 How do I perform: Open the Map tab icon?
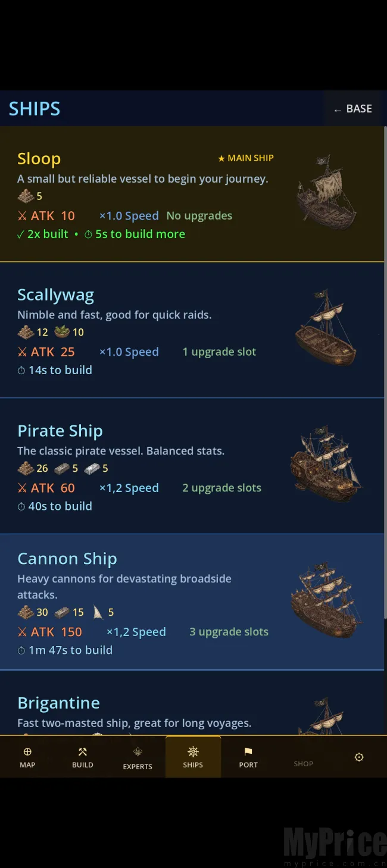coord(27,752)
